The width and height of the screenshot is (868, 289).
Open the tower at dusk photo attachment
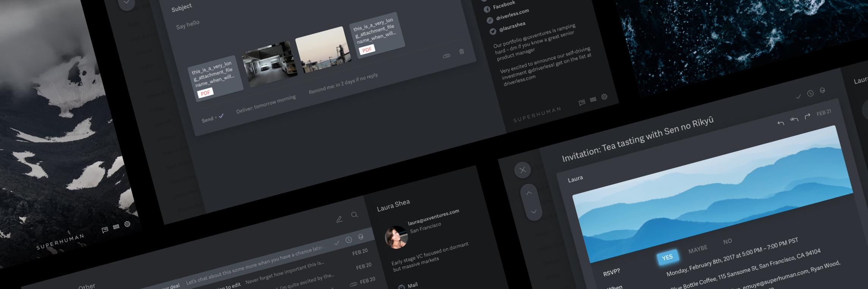(323, 50)
